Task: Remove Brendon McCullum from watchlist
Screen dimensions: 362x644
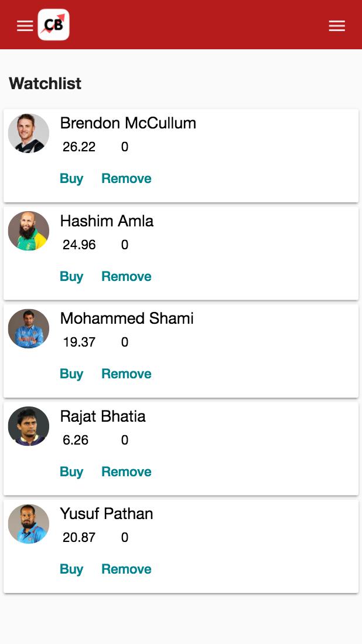Action: [127, 179]
